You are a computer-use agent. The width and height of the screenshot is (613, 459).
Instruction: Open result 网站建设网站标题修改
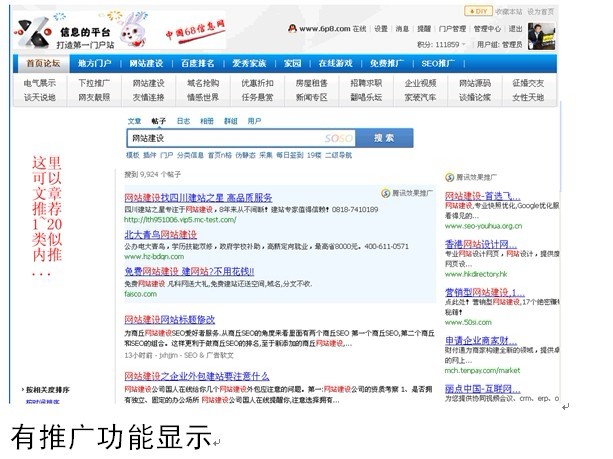click(x=170, y=320)
